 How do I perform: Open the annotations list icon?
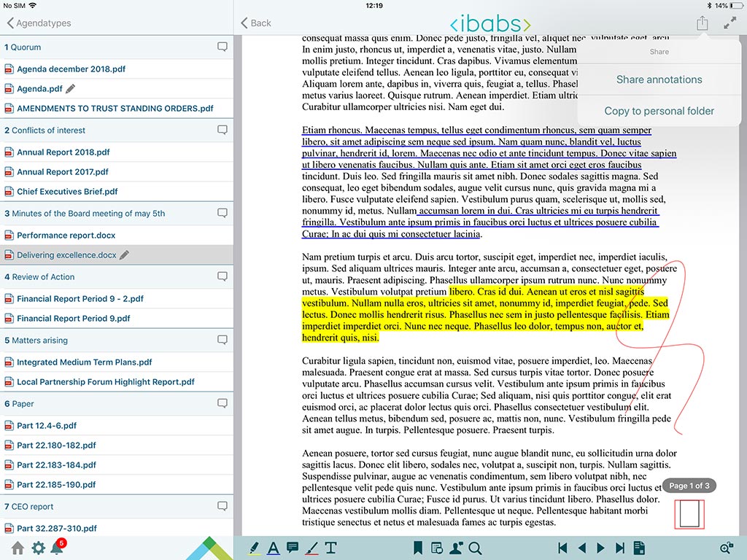tap(436, 548)
